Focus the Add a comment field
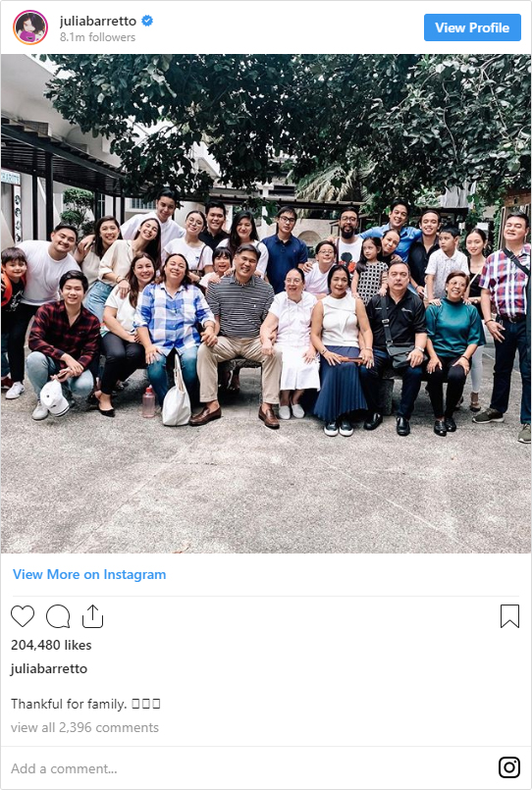This screenshot has width=532, height=790. coord(246,768)
